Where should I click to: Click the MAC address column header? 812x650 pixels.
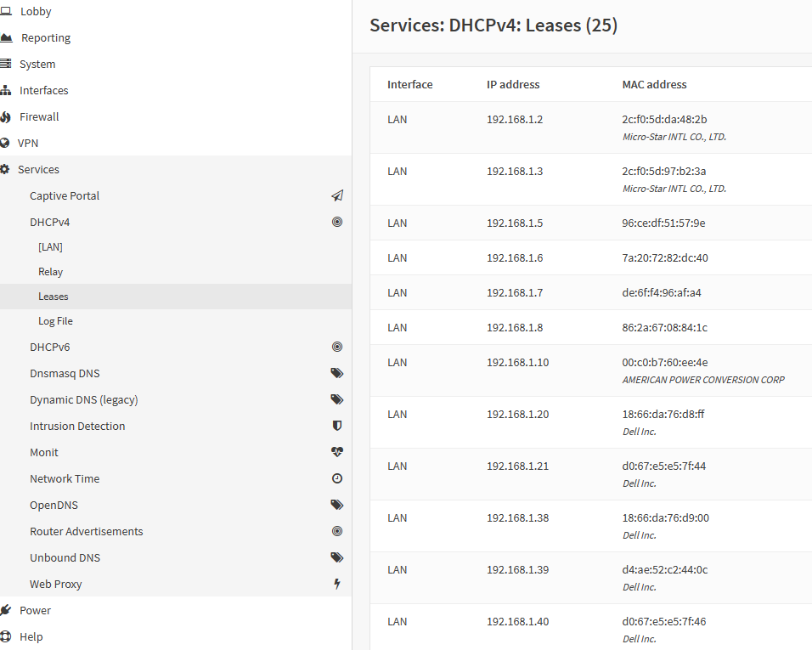tap(654, 84)
